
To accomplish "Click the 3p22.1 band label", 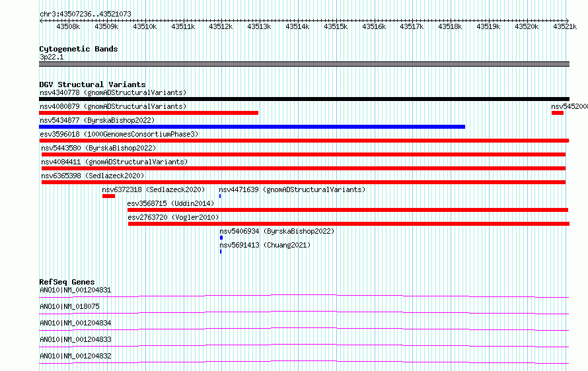I will 52,57.
